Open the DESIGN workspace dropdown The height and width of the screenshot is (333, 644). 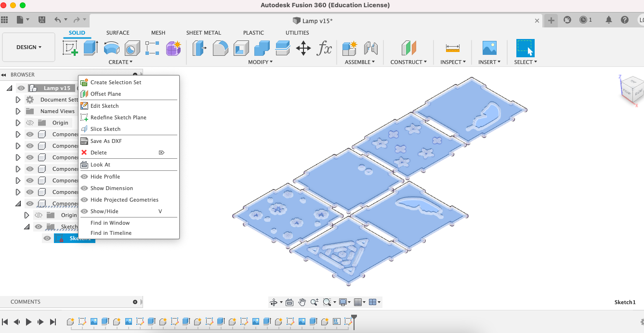(28, 47)
